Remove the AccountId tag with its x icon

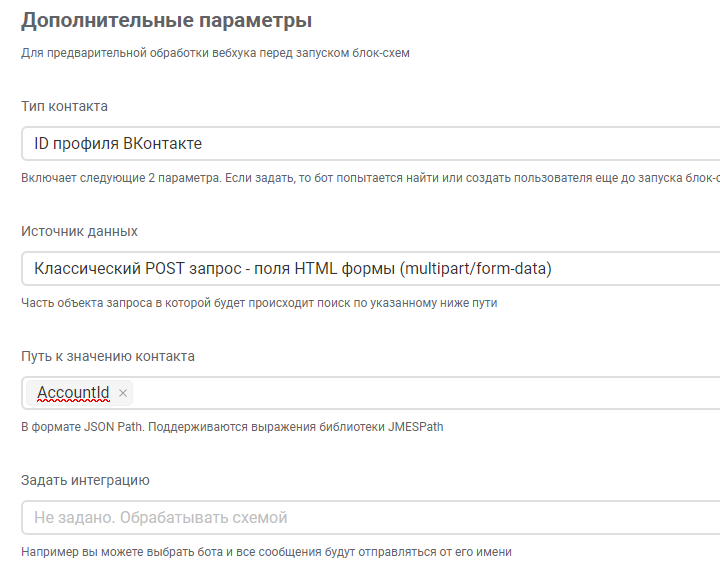(123, 393)
